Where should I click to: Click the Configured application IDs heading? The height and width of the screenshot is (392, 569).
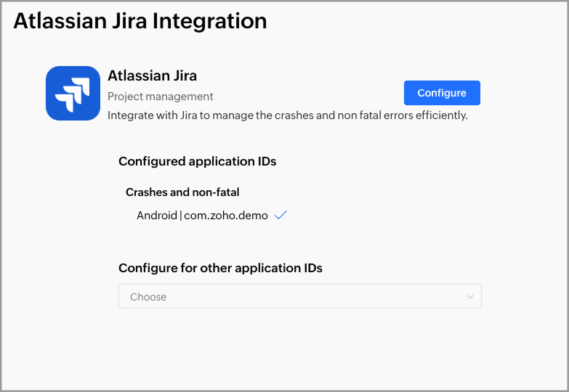(x=197, y=161)
